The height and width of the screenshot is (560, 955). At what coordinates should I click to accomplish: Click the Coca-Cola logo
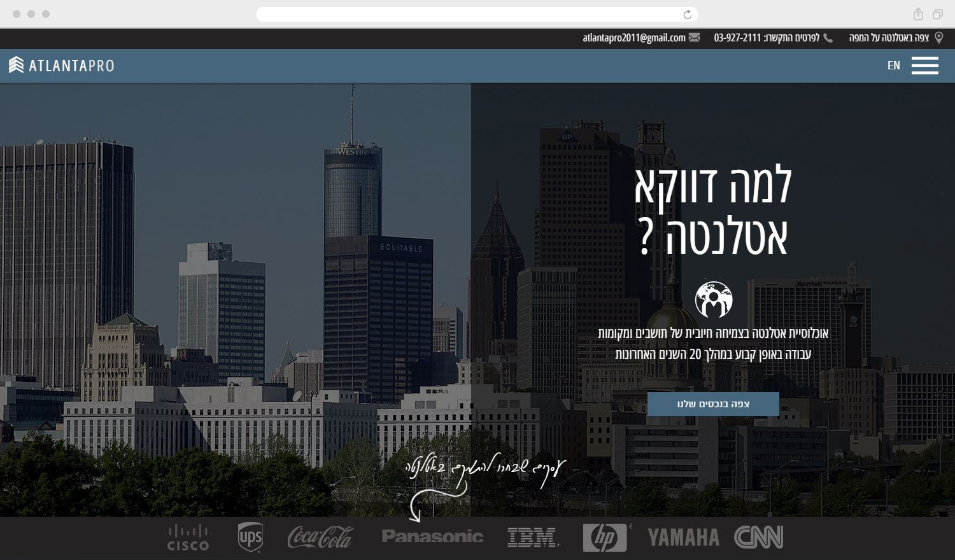320,538
